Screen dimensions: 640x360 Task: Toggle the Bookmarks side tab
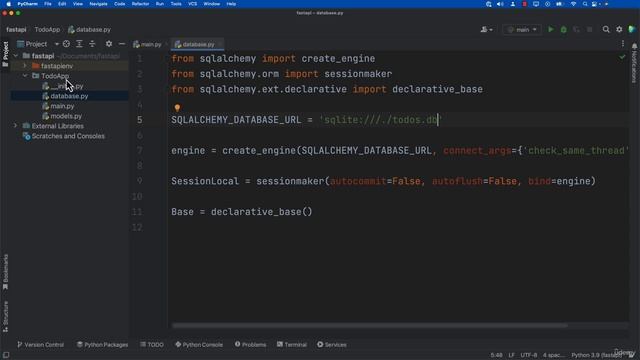[x=5, y=272]
